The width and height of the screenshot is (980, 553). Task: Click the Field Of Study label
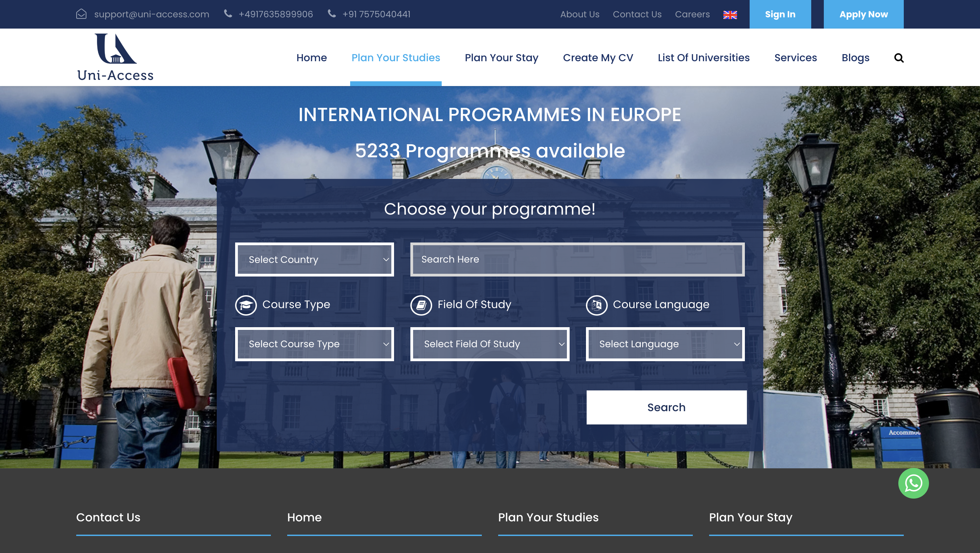pos(474,304)
